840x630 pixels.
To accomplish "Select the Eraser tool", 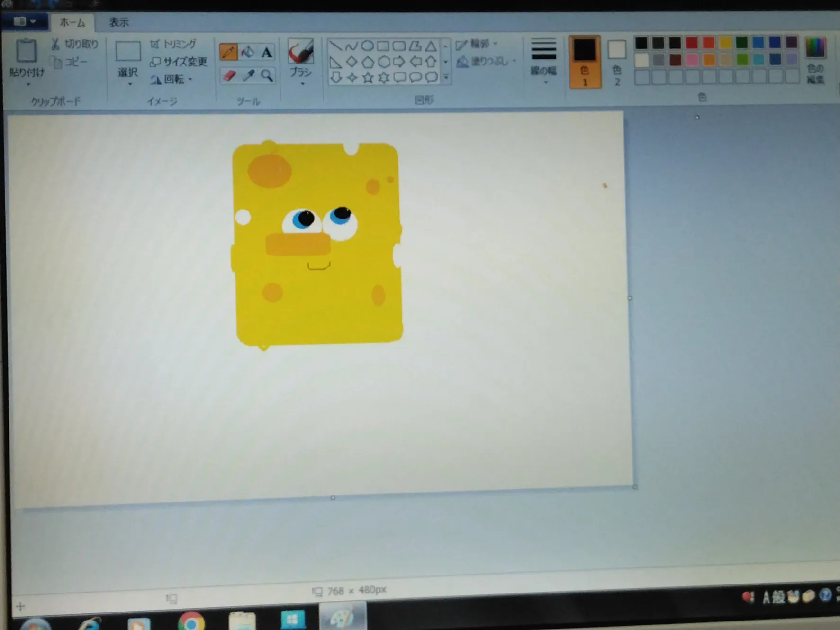I will pos(229,75).
